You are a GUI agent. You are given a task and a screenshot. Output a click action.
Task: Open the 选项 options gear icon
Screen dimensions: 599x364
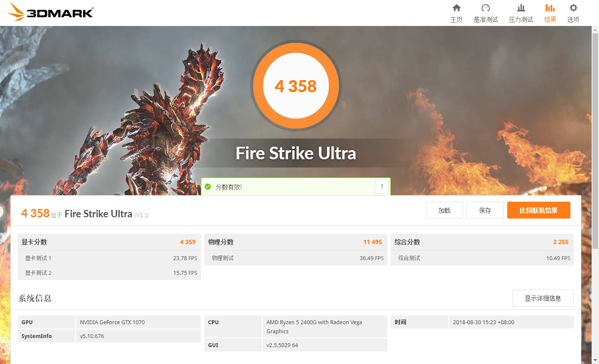point(573,8)
